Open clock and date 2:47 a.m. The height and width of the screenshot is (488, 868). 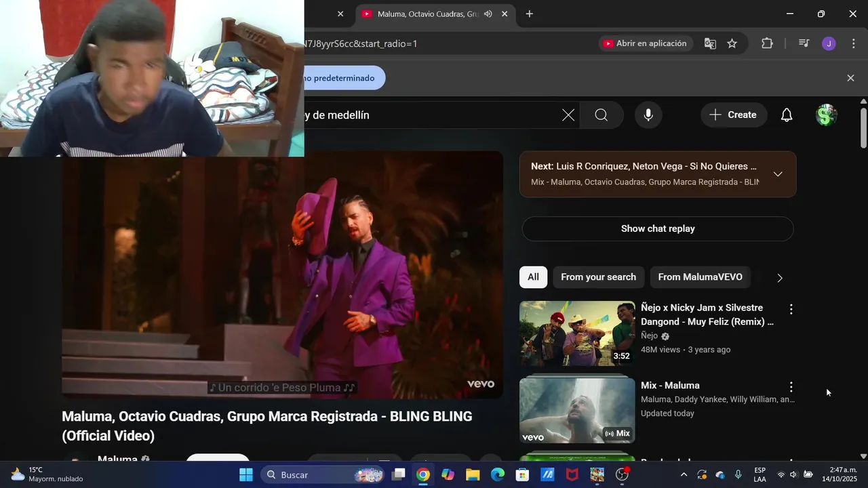[838, 474]
